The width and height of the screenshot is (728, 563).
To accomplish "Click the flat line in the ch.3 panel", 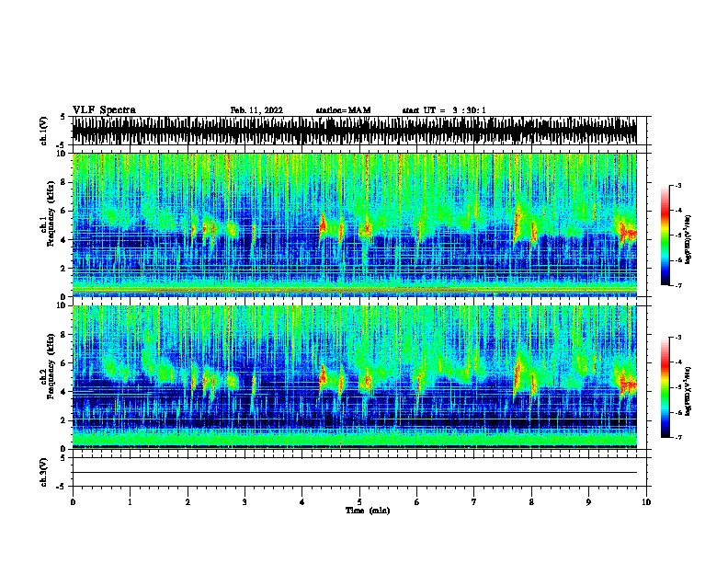I will pyautogui.click(x=354, y=473).
